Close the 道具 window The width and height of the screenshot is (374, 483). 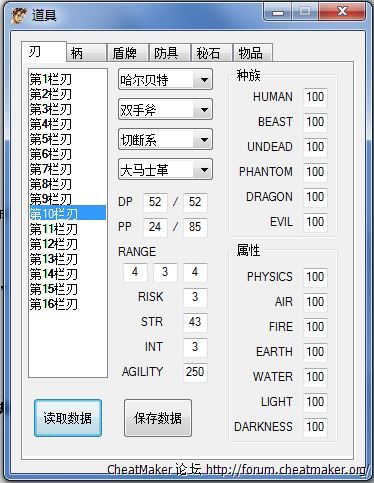[x=342, y=12]
